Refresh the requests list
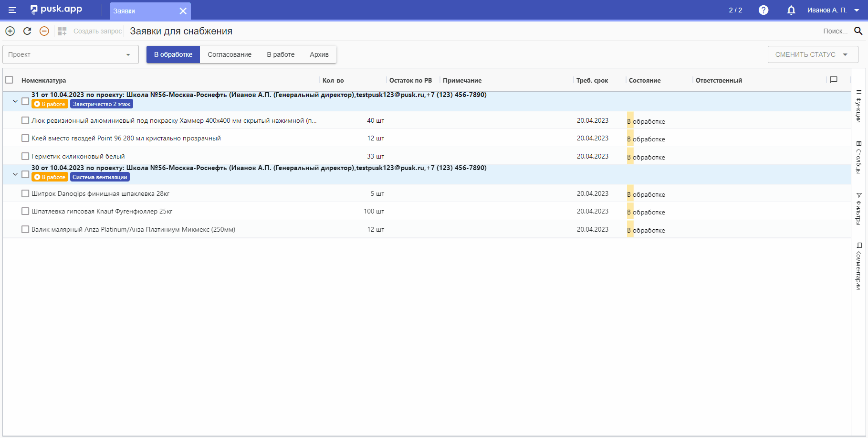 [27, 31]
